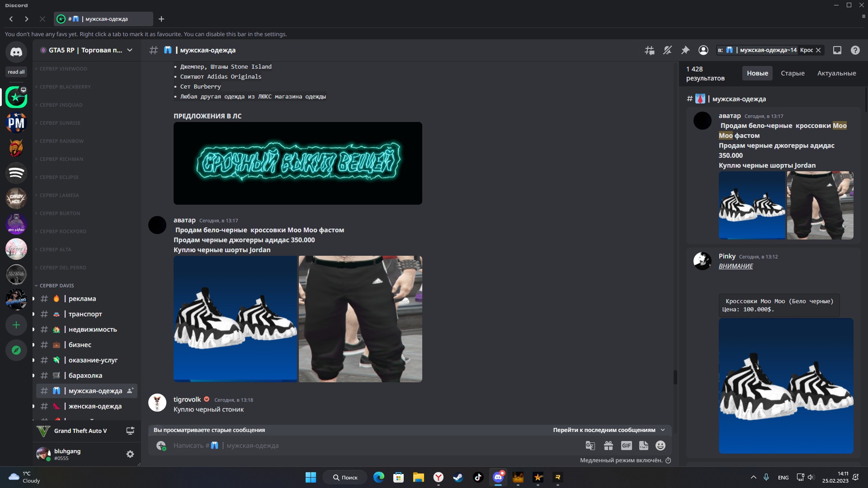Click the read all button
868x488 pixels.
pos(16,72)
